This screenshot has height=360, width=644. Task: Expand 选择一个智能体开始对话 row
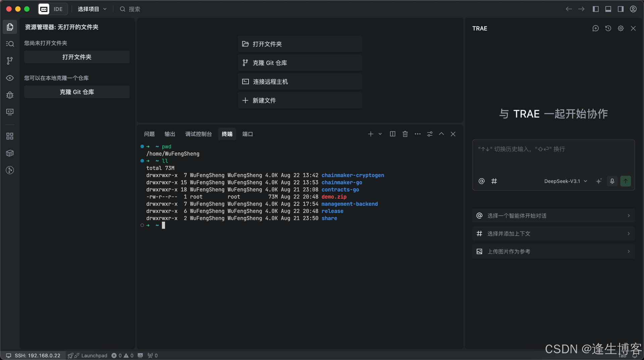click(553, 216)
